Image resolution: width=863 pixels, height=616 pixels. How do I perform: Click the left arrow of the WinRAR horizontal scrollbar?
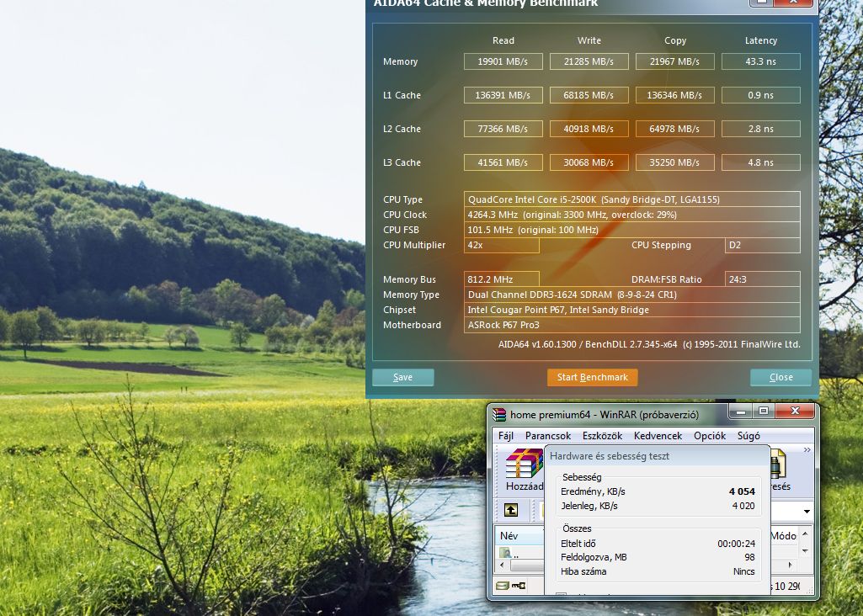(x=502, y=565)
